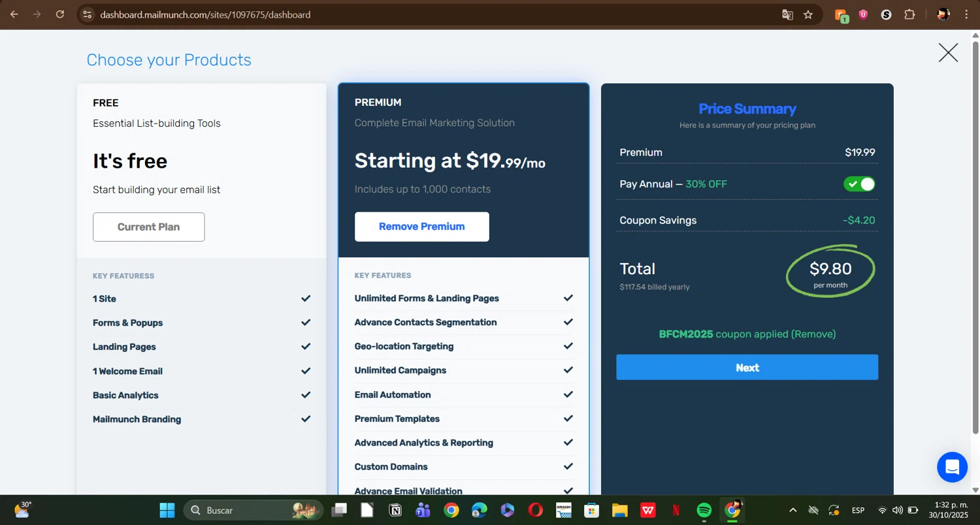Open the black S extension icon
Image resolution: width=980 pixels, height=525 pixels.
pos(886,14)
